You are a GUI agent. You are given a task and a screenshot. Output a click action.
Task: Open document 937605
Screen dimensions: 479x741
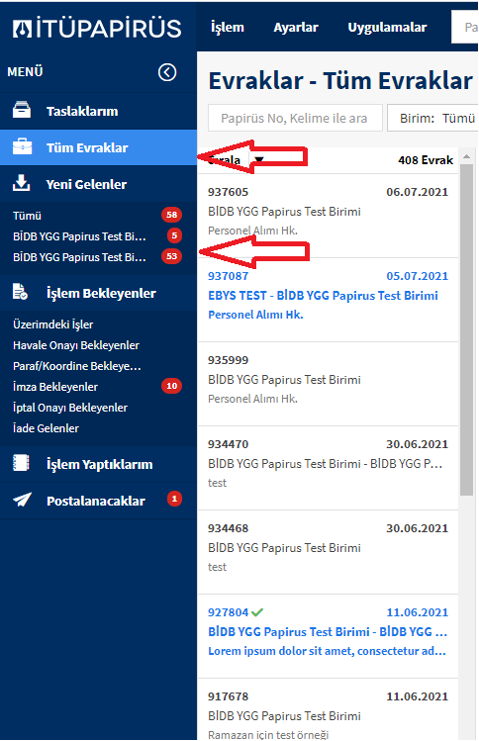click(328, 215)
